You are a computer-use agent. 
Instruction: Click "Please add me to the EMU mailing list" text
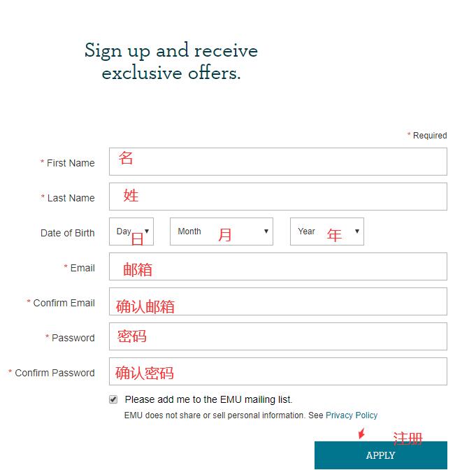coord(208,400)
